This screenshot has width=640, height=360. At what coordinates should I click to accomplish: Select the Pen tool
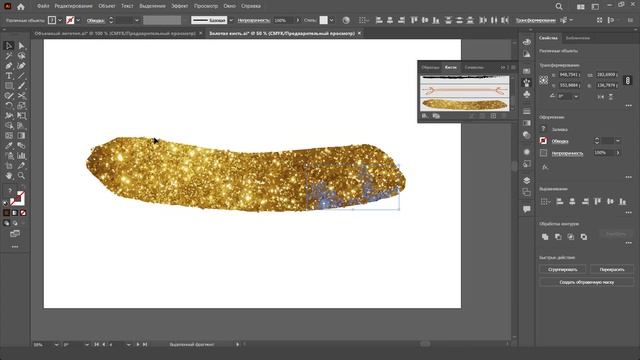click(9, 66)
